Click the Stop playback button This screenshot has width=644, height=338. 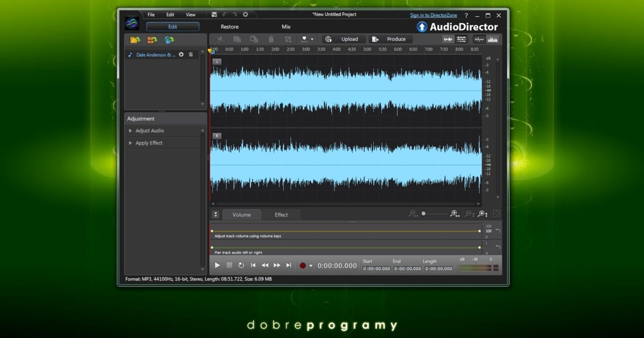229,265
